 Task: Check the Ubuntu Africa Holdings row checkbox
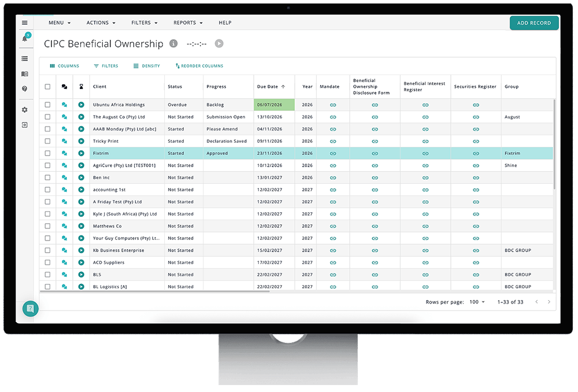click(x=47, y=105)
